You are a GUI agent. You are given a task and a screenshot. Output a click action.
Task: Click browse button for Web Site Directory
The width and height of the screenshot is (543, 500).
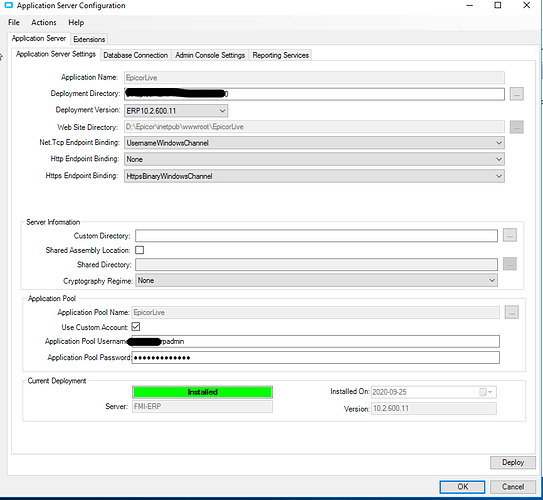point(516,127)
